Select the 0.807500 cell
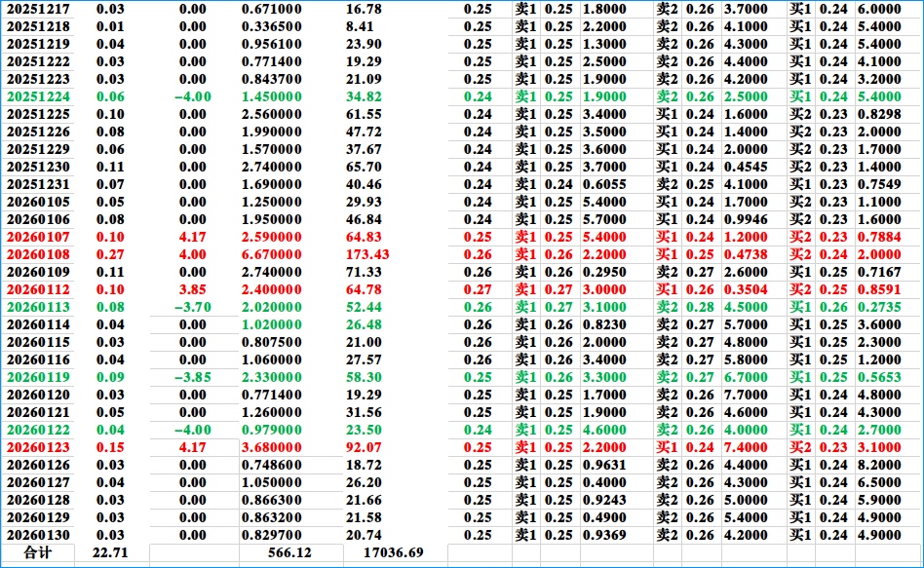This screenshot has width=924, height=568. tap(272, 342)
